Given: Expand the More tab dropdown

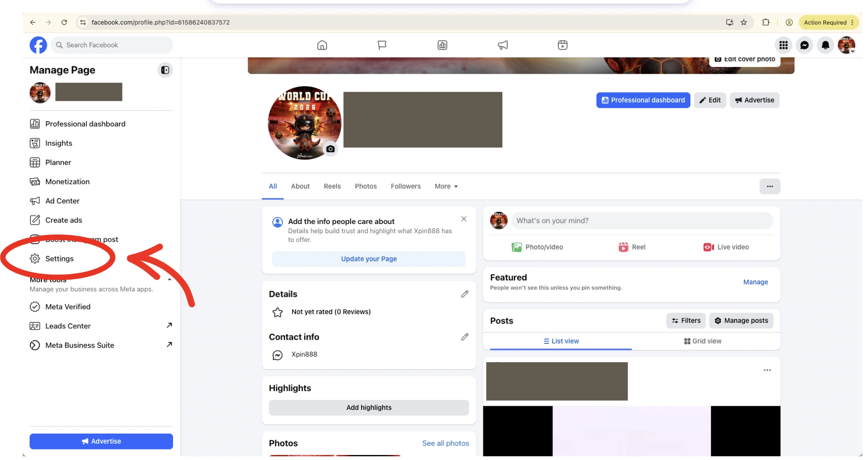Looking at the screenshot, I should click(446, 186).
